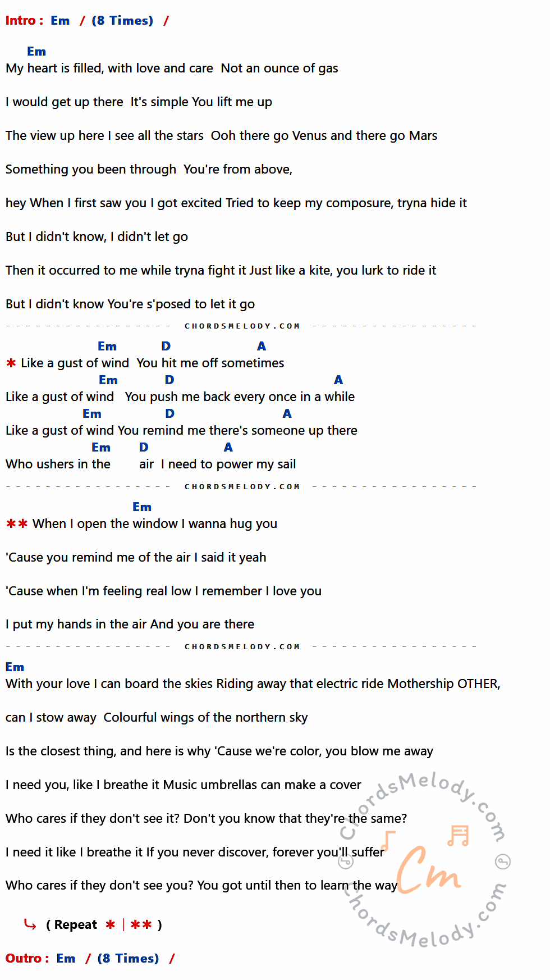Click the Em chord above 'open the window'
Image resolution: width=550 pixels, height=980 pixels.
click(142, 507)
